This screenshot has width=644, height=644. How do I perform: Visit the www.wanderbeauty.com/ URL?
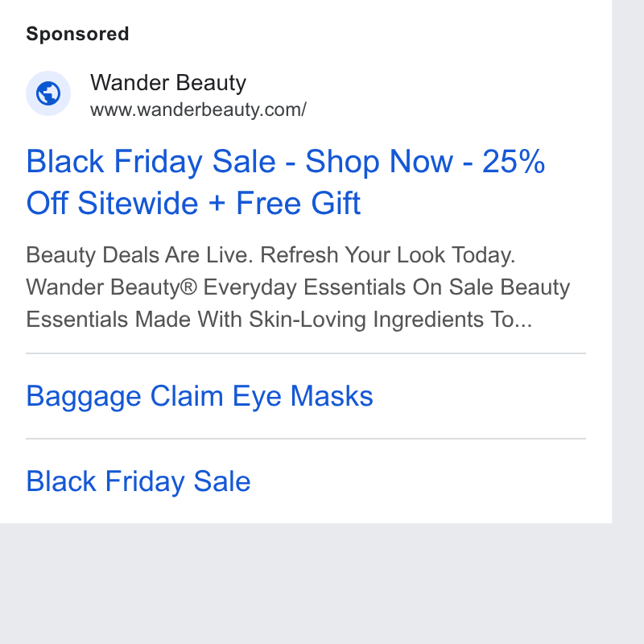pyautogui.click(x=198, y=109)
